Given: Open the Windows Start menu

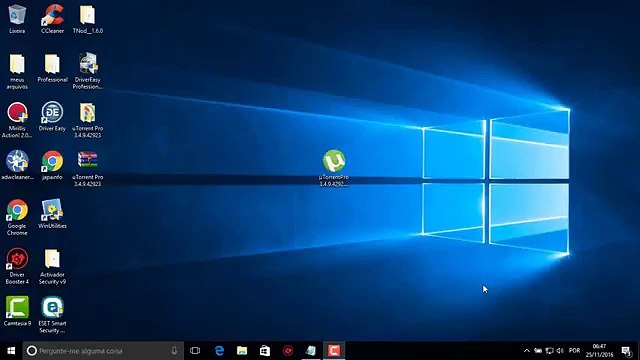Looking at the screenshot, I should pos(11,351).
